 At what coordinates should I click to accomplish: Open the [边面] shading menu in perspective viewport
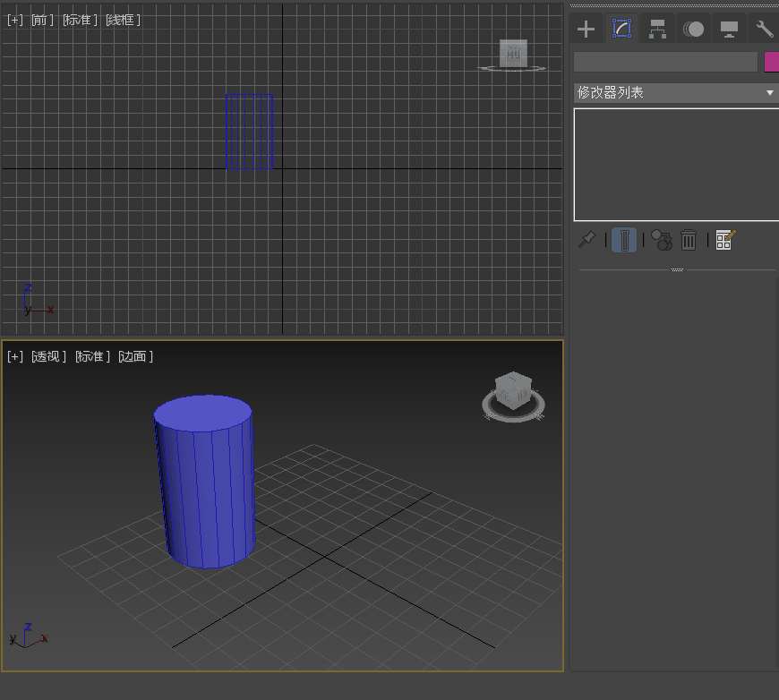coord(136,356)
